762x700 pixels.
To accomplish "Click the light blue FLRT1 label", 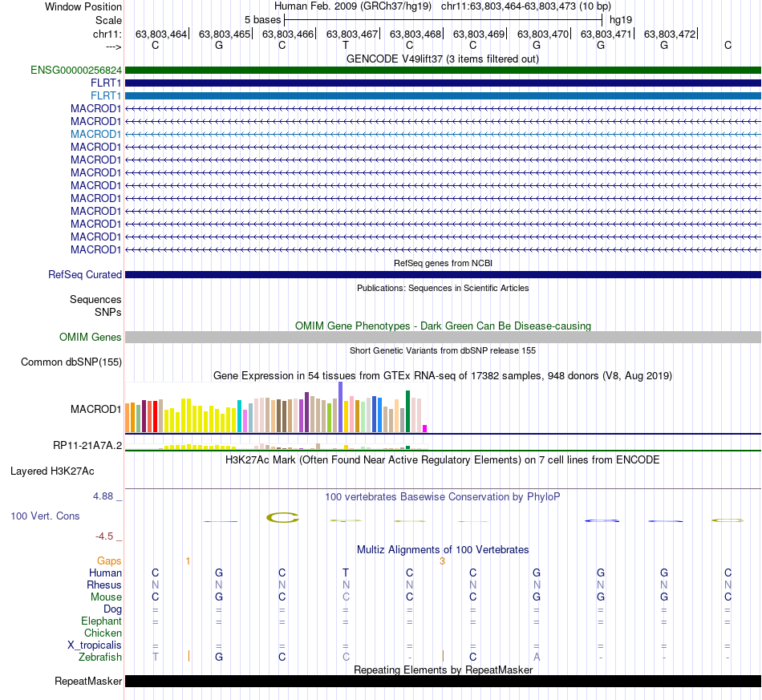I will click(x=106, y=95).
